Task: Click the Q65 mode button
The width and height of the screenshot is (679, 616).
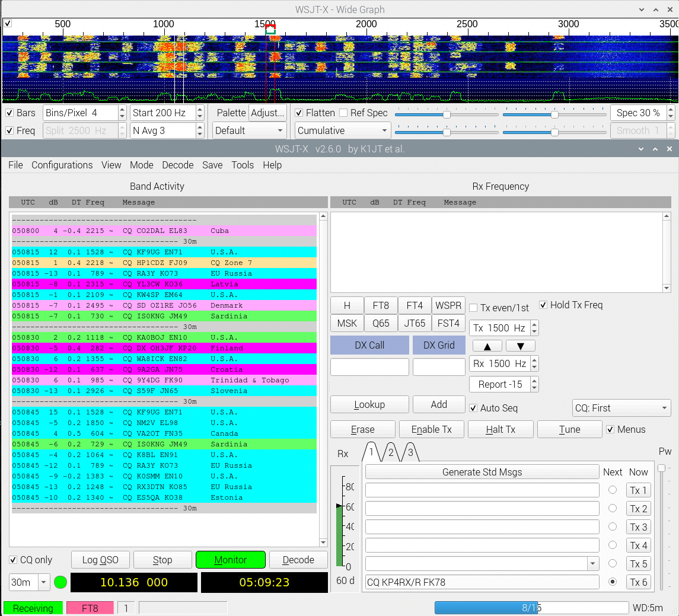Action: tap(381, 323)
